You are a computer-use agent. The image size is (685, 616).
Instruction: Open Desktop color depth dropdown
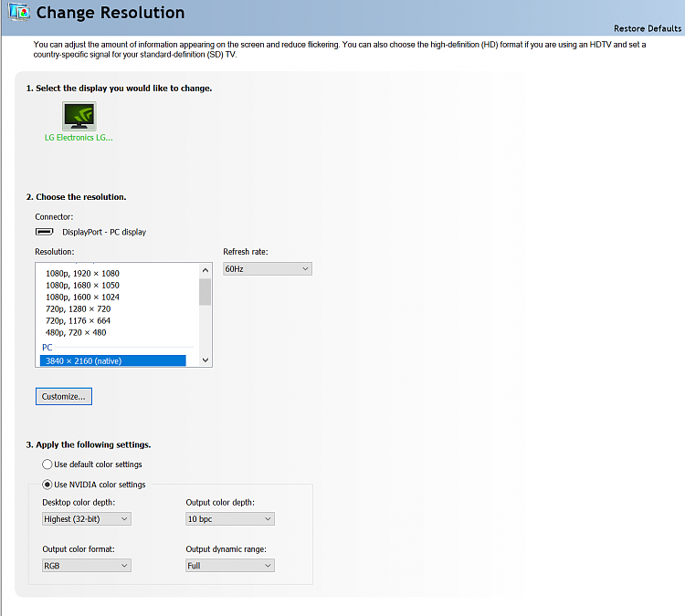coord(87,518)
